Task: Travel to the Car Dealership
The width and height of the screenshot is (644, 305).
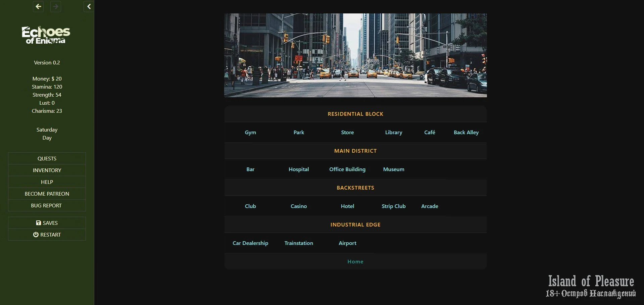Action: click(x=250, y=243)
